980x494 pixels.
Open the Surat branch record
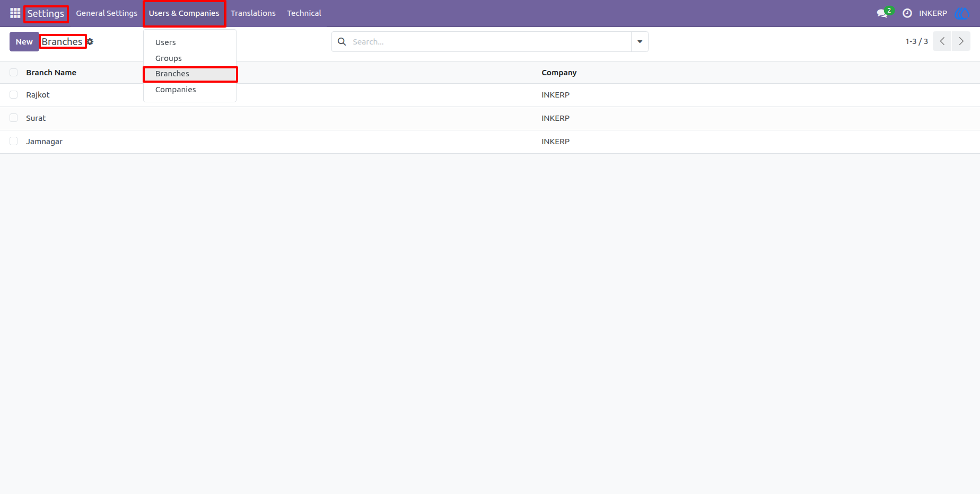click(36, 118)
